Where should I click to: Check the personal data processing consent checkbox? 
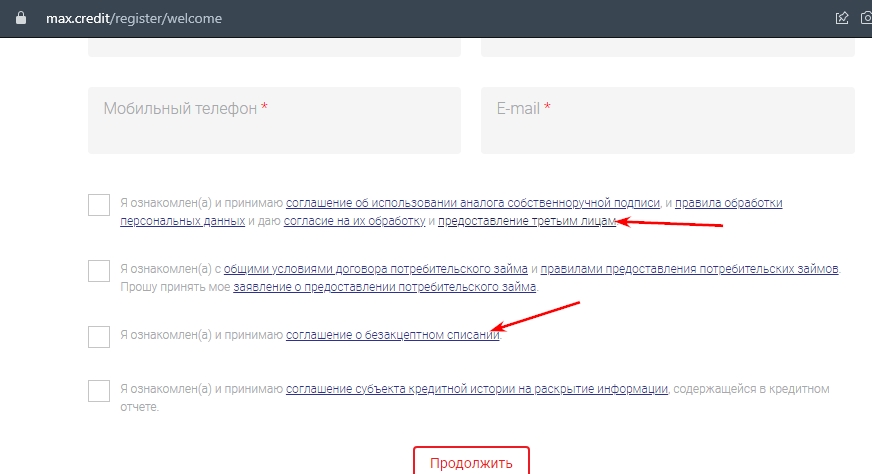pyautogui.click(x=99, y=206)
